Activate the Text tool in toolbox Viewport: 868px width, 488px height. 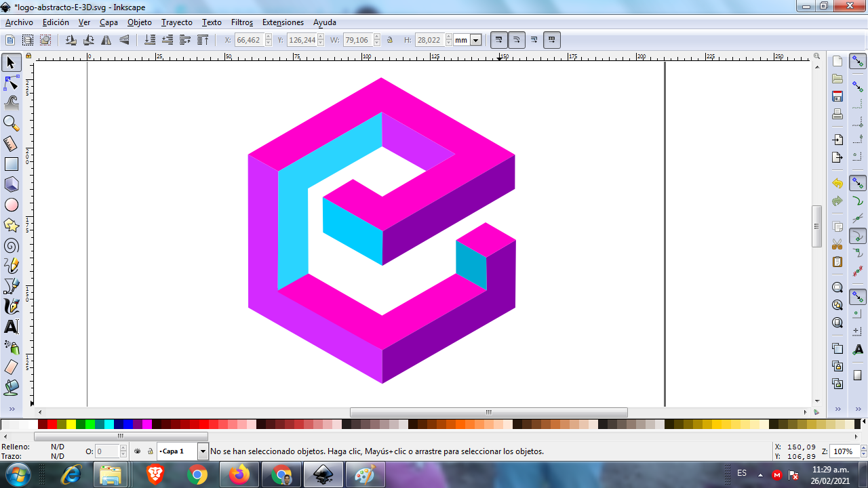tap(11, 327)
